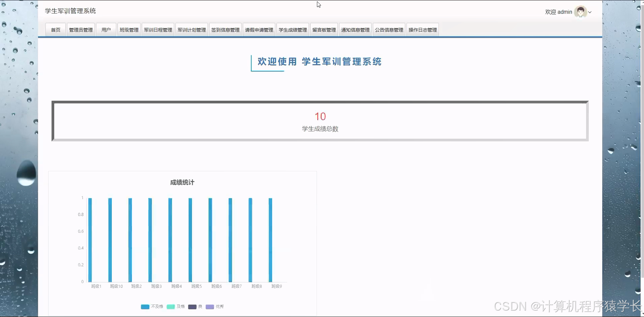The height and width of the screenshot is (317, 644).
Task: Open 请假申请管理
Action: (x=259, y=30)
